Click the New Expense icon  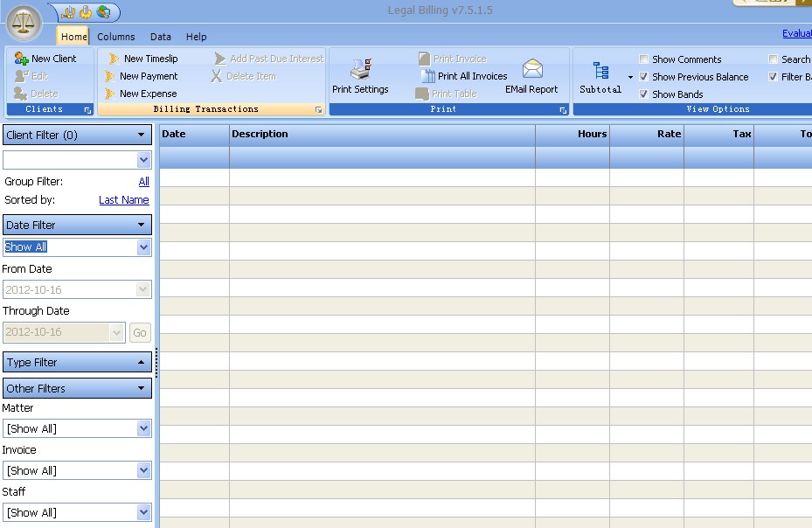click(110, 94)
